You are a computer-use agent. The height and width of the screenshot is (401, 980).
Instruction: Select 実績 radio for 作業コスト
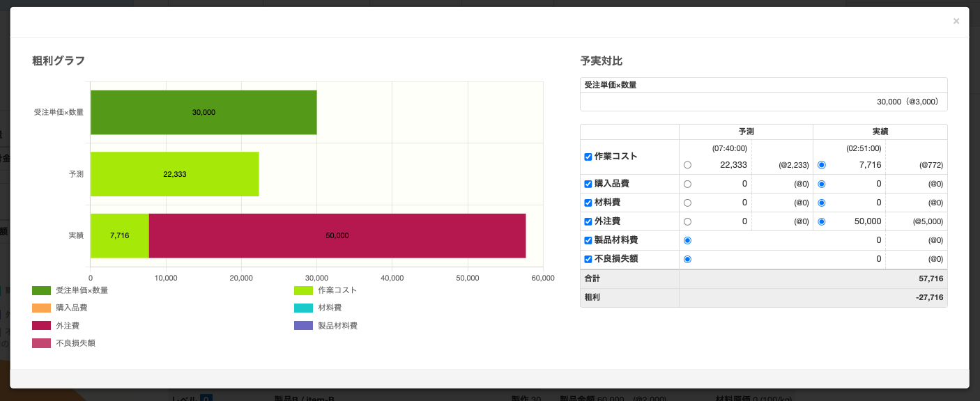click(822, 165)
